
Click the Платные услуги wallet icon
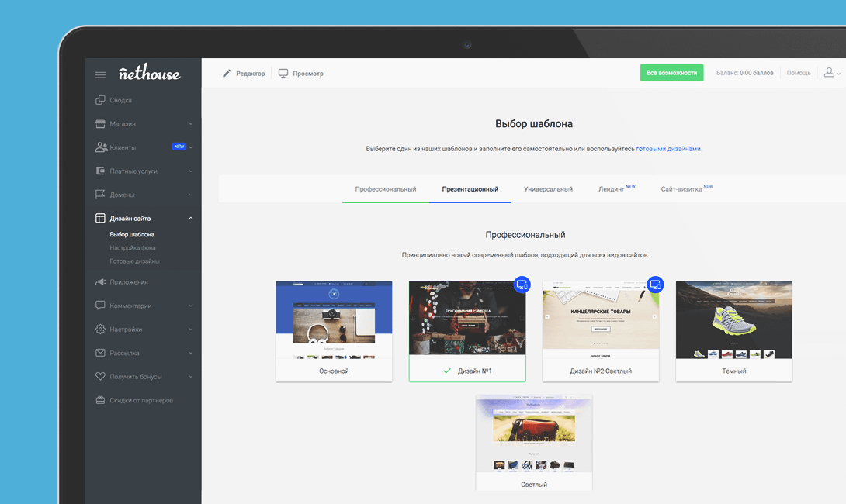[x=100, y=171]
